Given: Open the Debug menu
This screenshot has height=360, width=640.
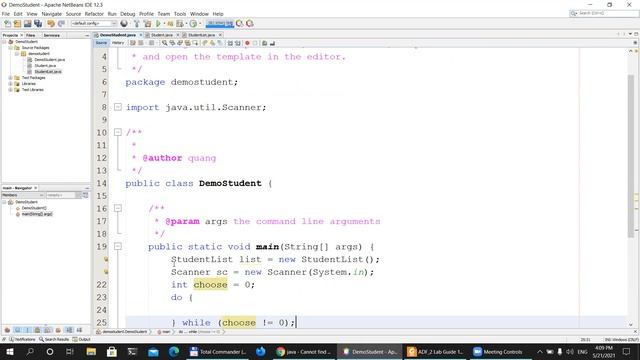Looking at the screenshot, I should click(x=127, y=14).
